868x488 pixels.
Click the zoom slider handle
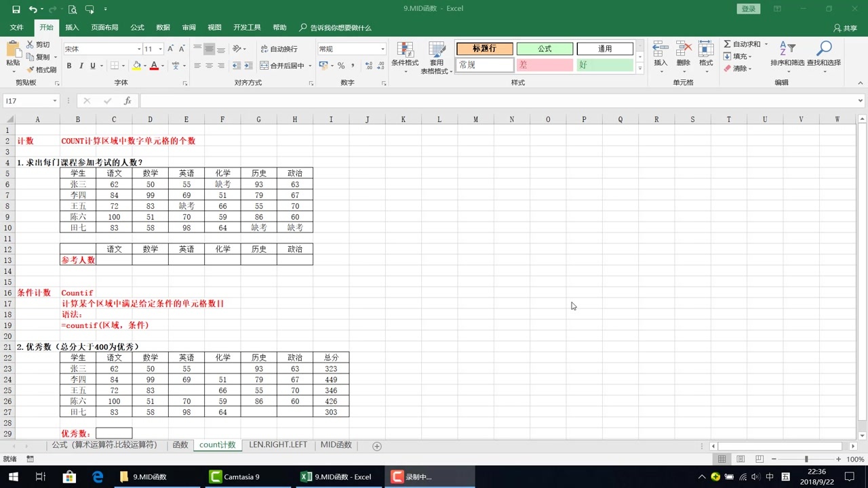coord(806,459)
